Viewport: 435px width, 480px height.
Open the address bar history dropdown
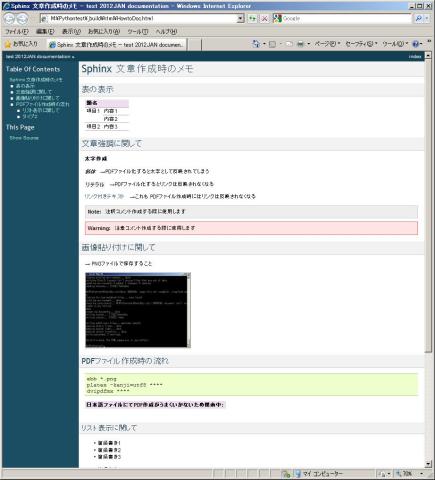click(x=241, y=19)
